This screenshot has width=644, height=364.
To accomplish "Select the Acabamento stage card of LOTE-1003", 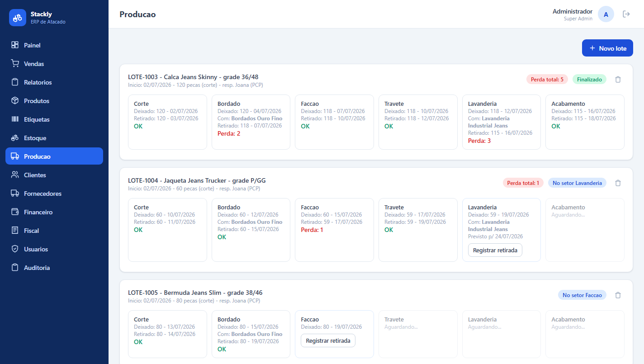I will point(585,122).
